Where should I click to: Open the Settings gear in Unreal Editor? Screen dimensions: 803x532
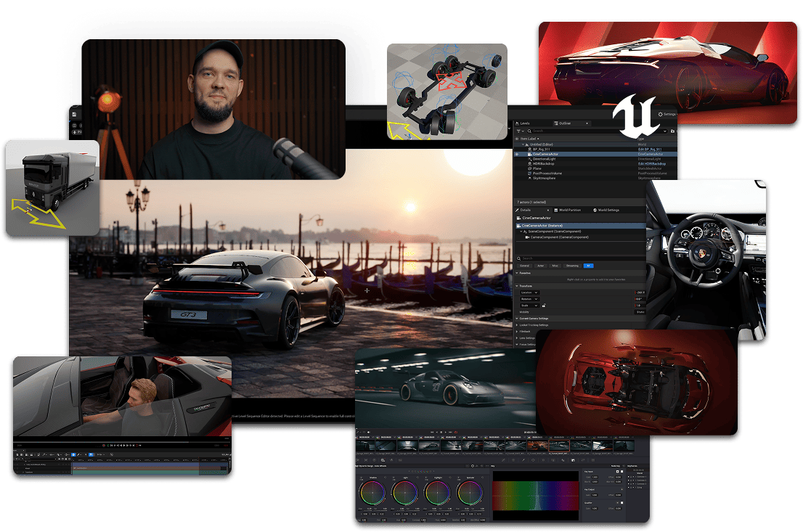(661, 114)
